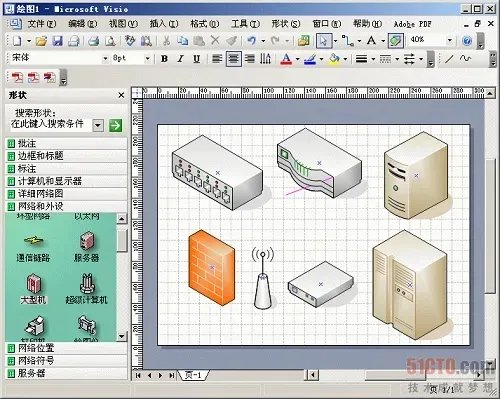Open the Shapes stencil toolbar icon
Screen dimensions: 500x399
[304, 41]
